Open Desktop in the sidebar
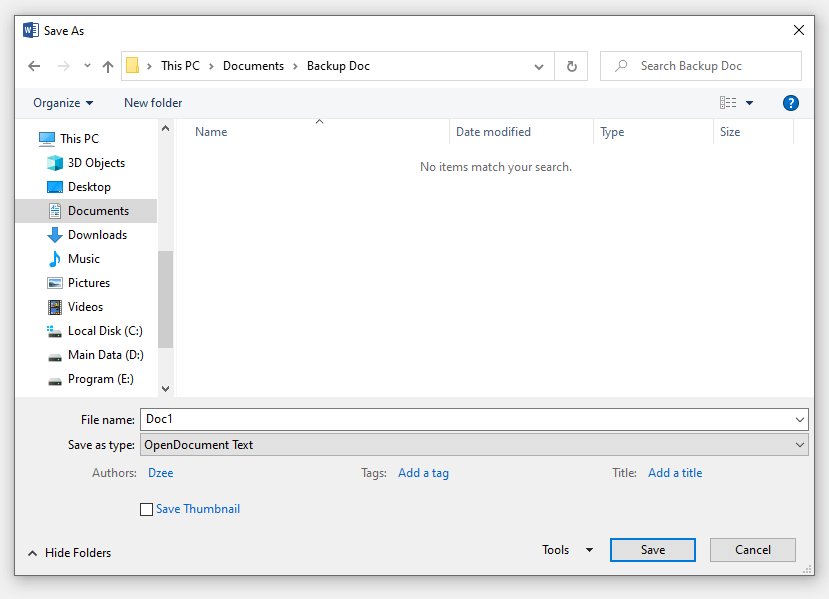 tap(89, 187)
